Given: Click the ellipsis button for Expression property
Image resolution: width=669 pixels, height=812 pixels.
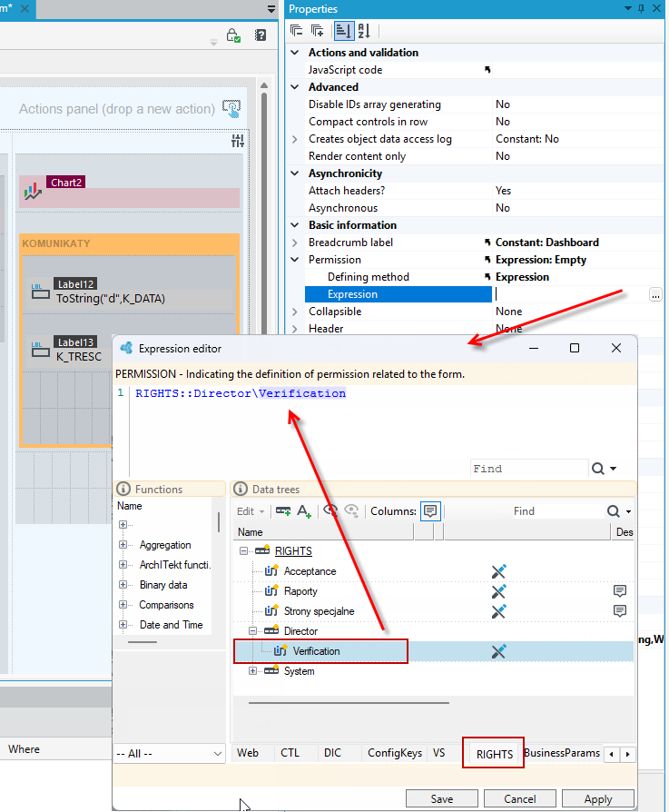Looking at the screenshot, I should point(655,294).
